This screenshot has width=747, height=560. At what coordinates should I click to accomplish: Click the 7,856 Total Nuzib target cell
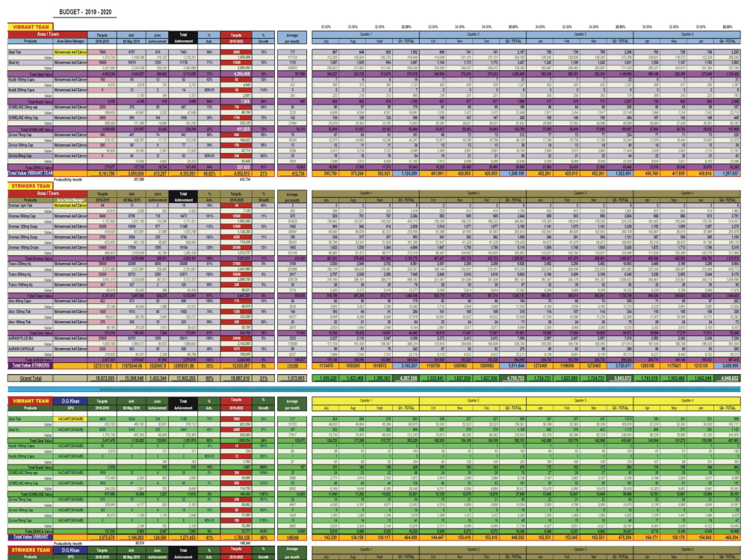click(236, 102)
